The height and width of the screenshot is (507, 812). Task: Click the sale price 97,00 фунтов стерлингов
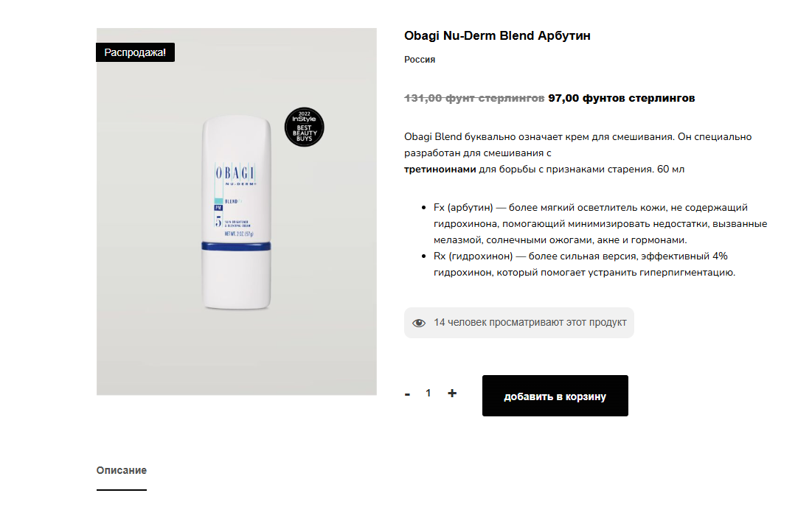[622, 98]
